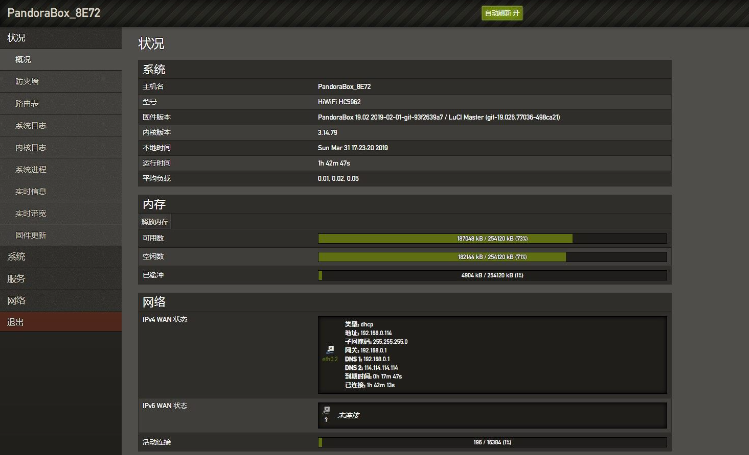Collapse the 状况 sidebar section
This screenshot has width=749, height=455.
[x=16, y=38]
